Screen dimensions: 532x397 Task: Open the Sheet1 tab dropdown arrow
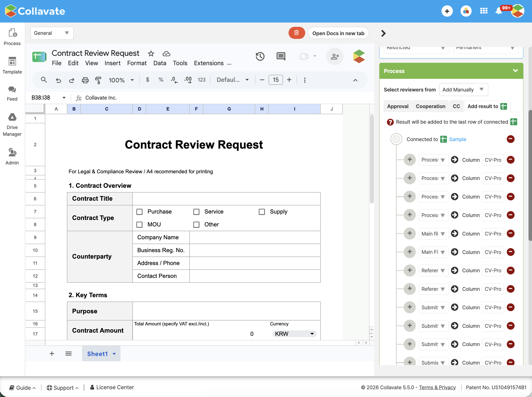coord(114,354)
